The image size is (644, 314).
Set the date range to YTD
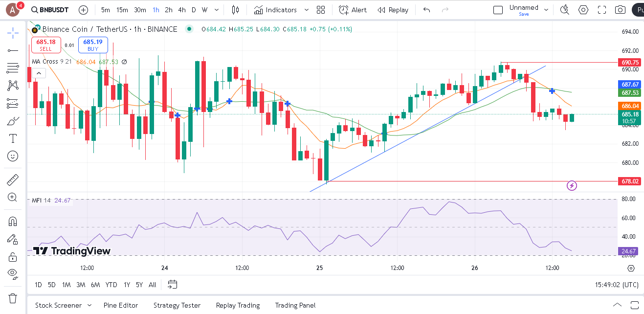(x=111, y=285)
